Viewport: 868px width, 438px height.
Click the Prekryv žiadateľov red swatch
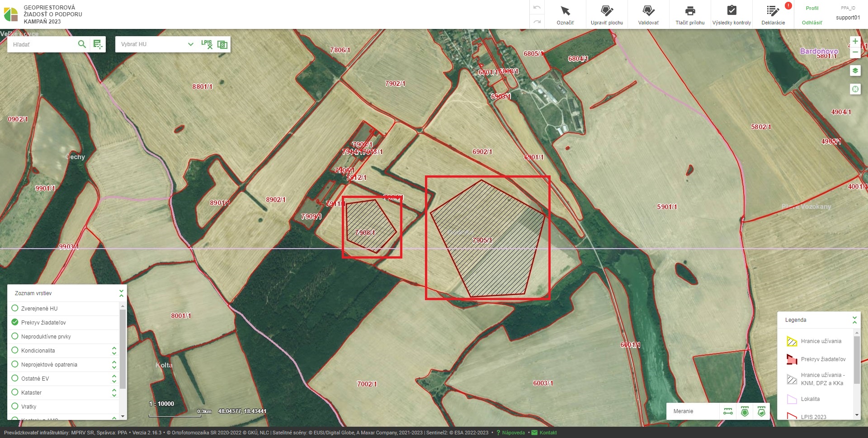792,359
